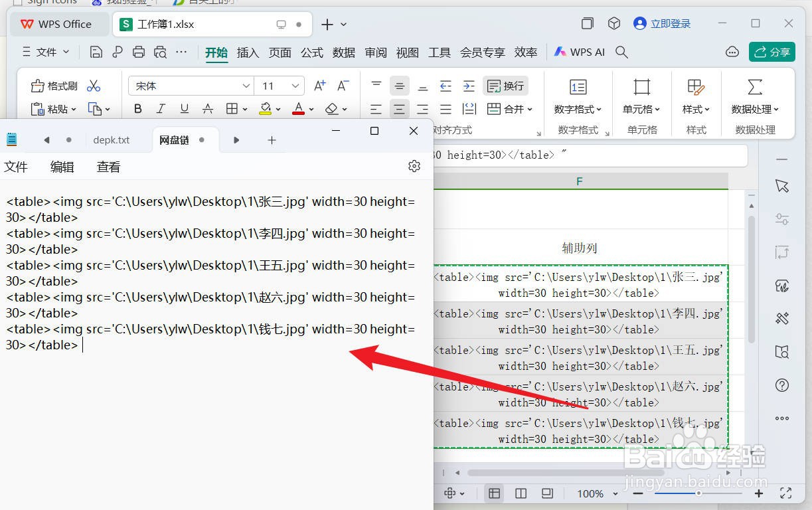Open the Insert (插入) ribbon tab

(x=248, y=52)
